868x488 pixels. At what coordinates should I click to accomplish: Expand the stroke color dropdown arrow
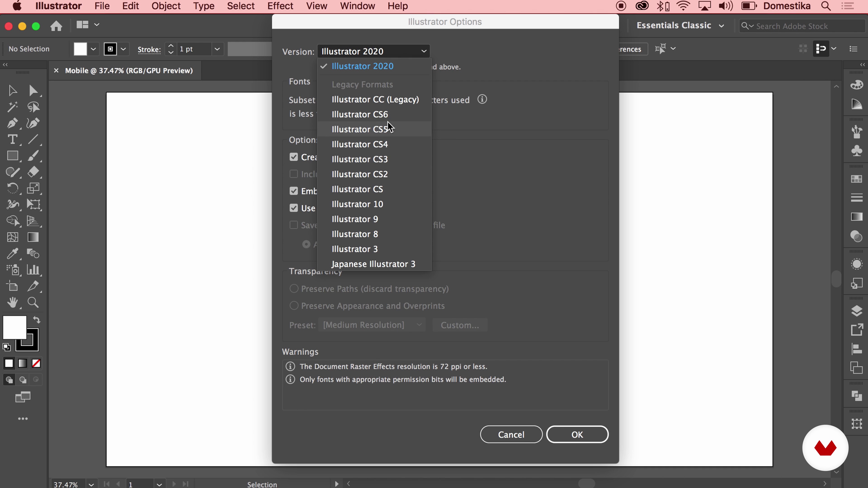[x=123, y=49]
